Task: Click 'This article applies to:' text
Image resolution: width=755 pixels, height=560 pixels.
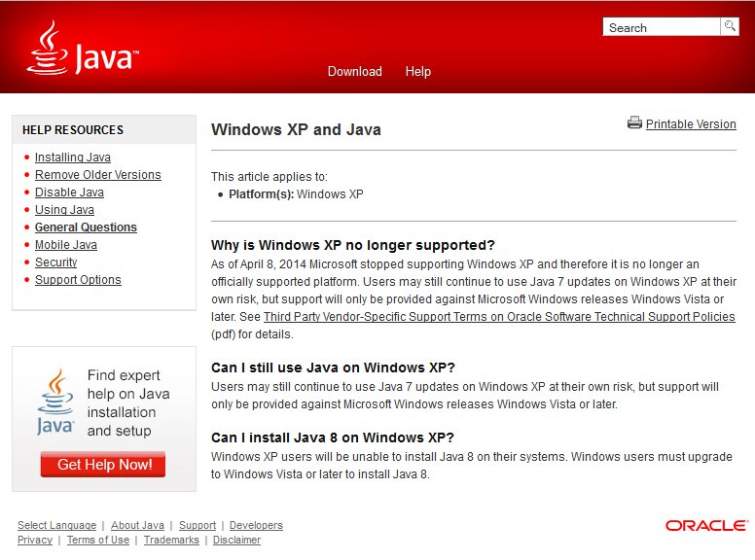Action: [x=270, y=177]
